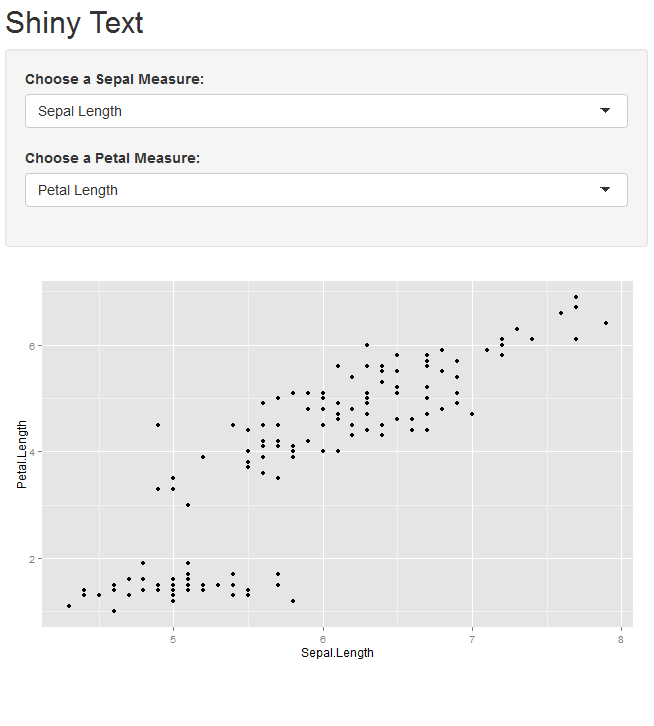Expand the Petal Measure dropdown arrow
This screenshot has height=726, width=654.
point(605,190)
